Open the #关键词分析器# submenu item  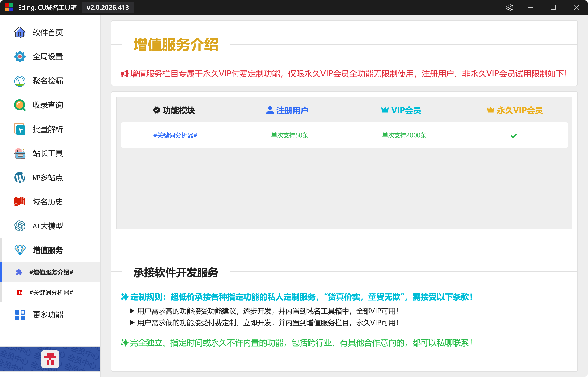coord(51,293)
